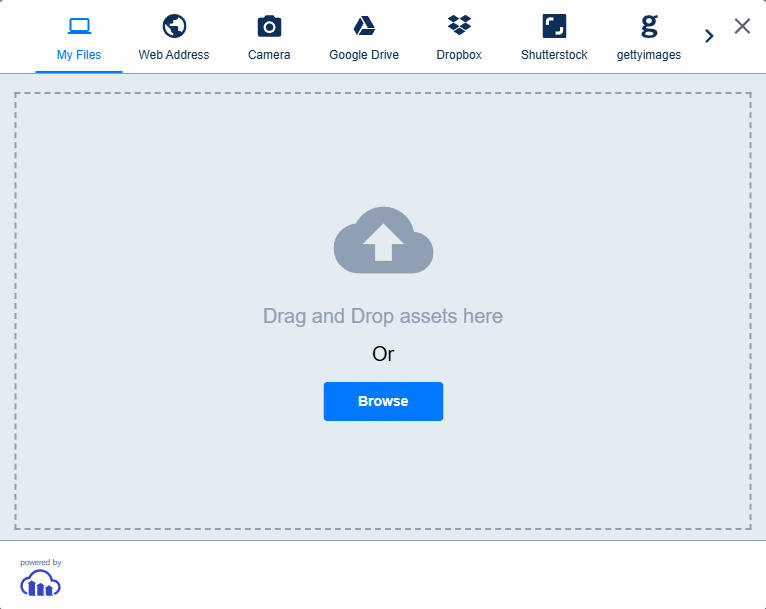Switch to the Google Drive tab label
Image resolution: width=766 pixels, height=609 pixels.
point(364,55)
